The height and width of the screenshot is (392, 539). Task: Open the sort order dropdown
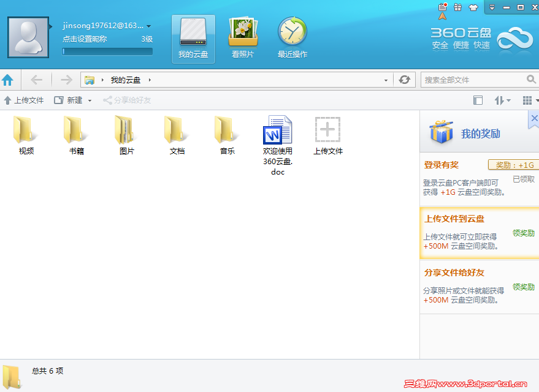tap(503, 100)
